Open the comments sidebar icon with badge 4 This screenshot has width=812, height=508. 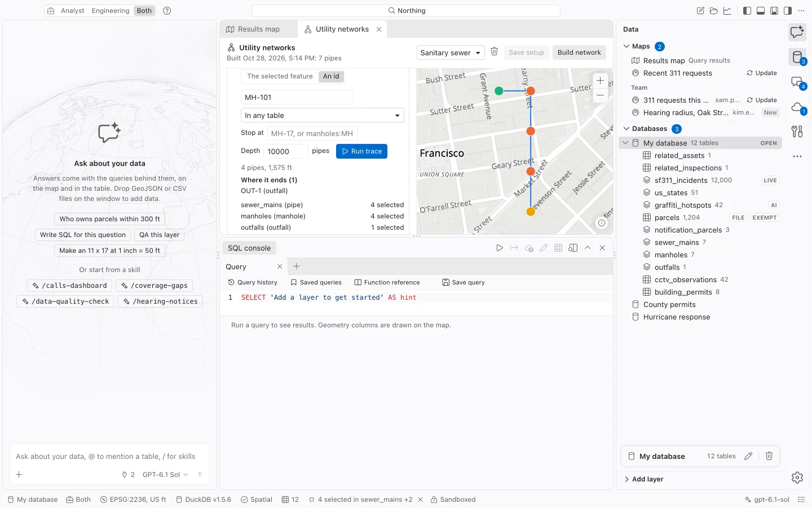(797, 82)
